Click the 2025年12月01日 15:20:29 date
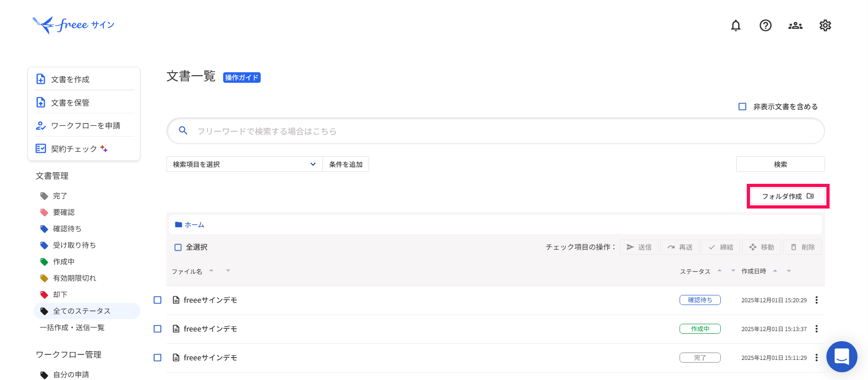The width and height of the screenshot is (868, 380). coord(774,300)
